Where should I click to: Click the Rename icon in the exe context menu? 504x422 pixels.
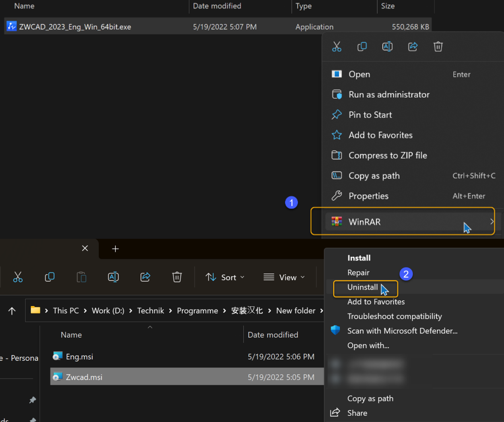click(x=388, y=47)
